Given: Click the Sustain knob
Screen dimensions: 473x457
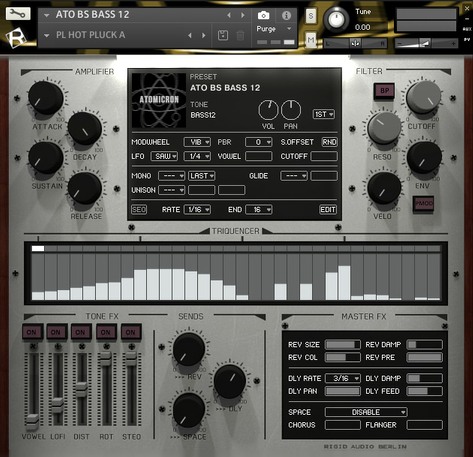Looking at the screenshot, I should [x=46, y=158].
